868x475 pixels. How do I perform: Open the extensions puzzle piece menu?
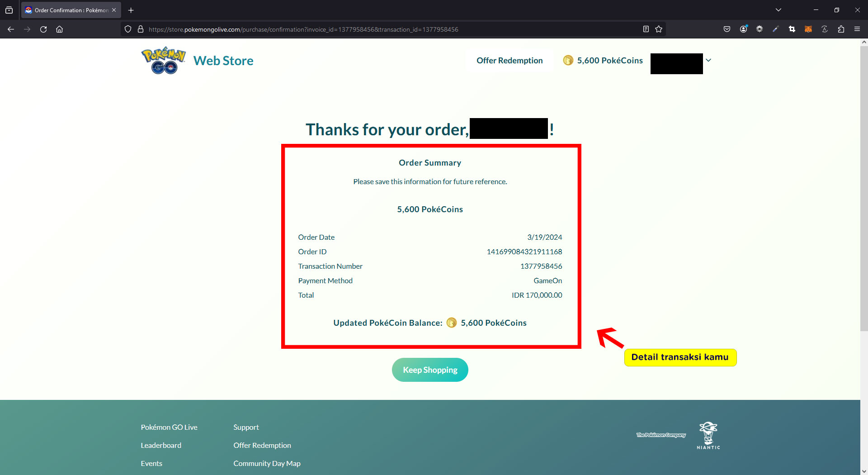[841, 29]
